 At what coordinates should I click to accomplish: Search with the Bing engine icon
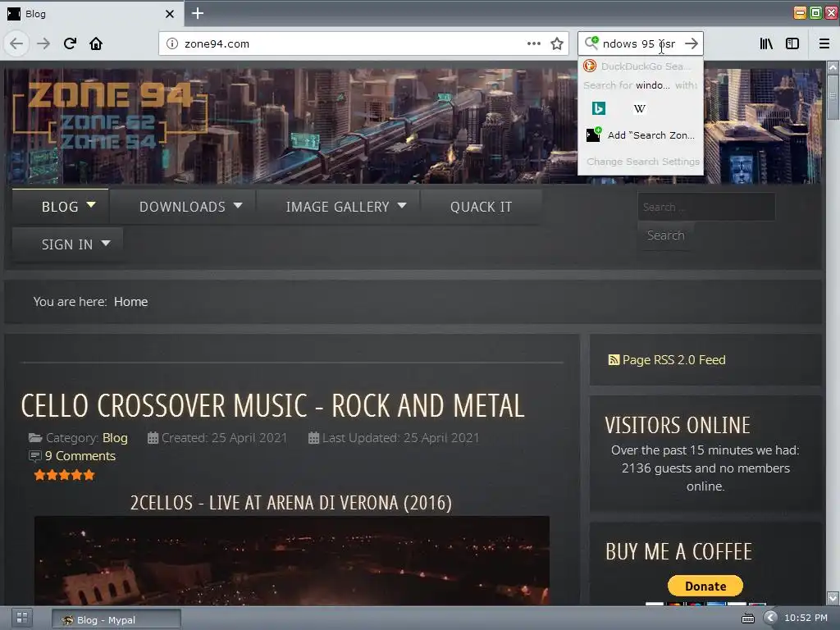(x=598, y=109)
